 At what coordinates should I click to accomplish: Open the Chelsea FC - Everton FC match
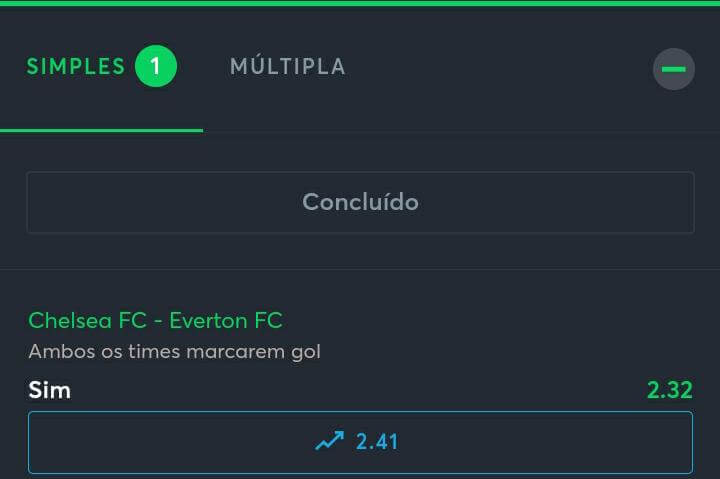[x=155, y=320]
